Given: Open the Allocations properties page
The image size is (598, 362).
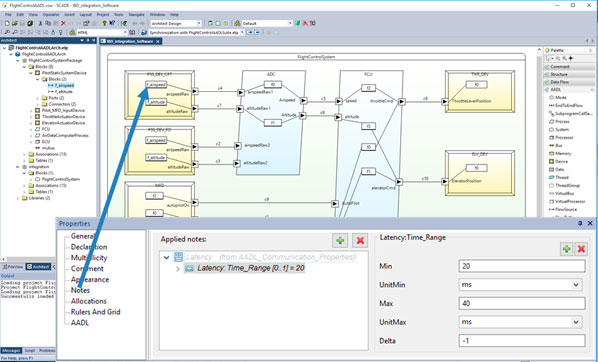Looking at the screenshot, I should pyautogui.click(x=88, y=301).
